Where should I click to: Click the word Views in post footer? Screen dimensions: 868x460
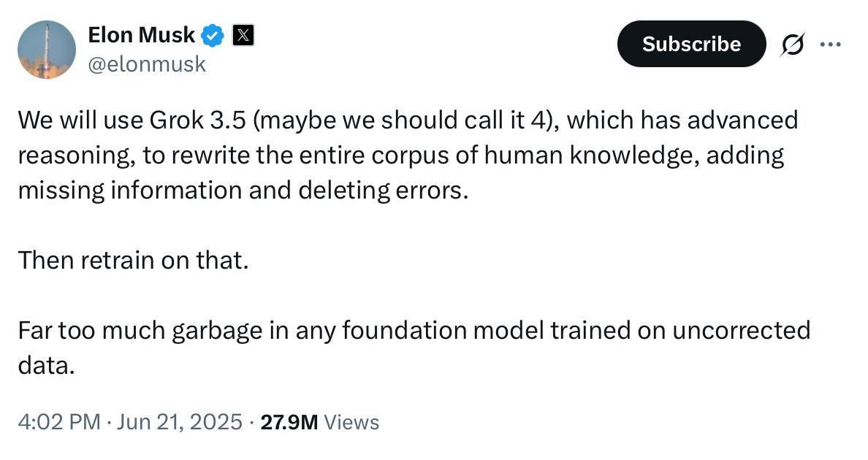[x=351, y=422]
